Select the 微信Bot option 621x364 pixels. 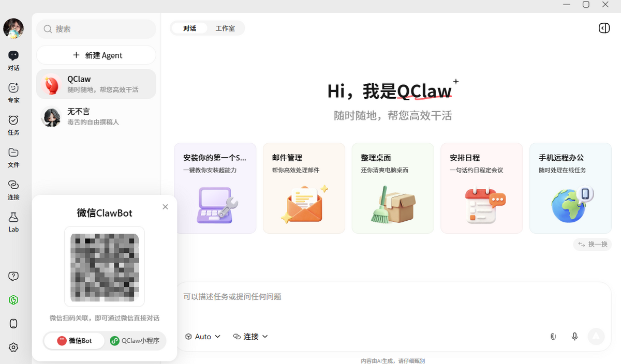74,341
